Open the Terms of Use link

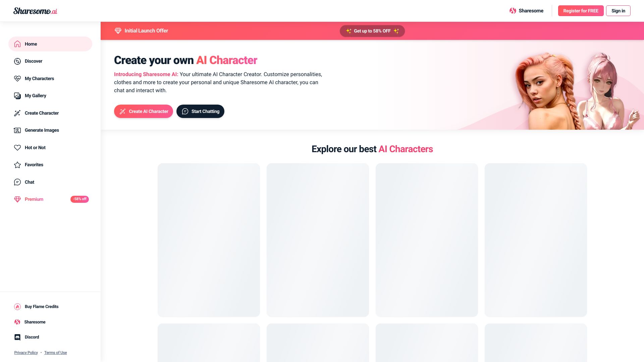[55, 353]
